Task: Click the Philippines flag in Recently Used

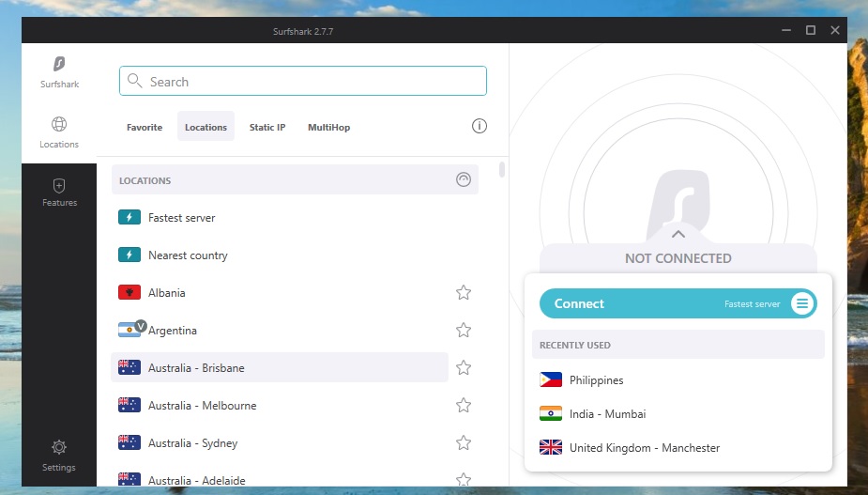Action: pyautogui.click(x=551, y=379)
